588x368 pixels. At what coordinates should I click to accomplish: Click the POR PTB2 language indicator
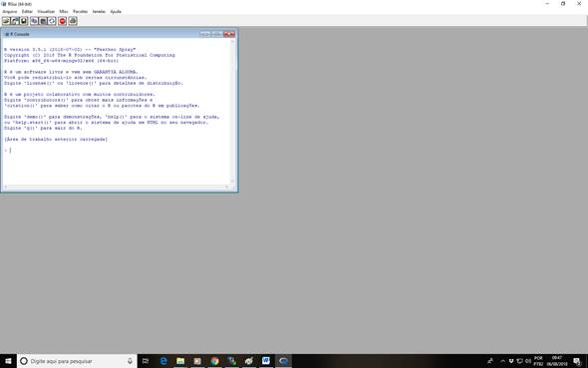538,361
